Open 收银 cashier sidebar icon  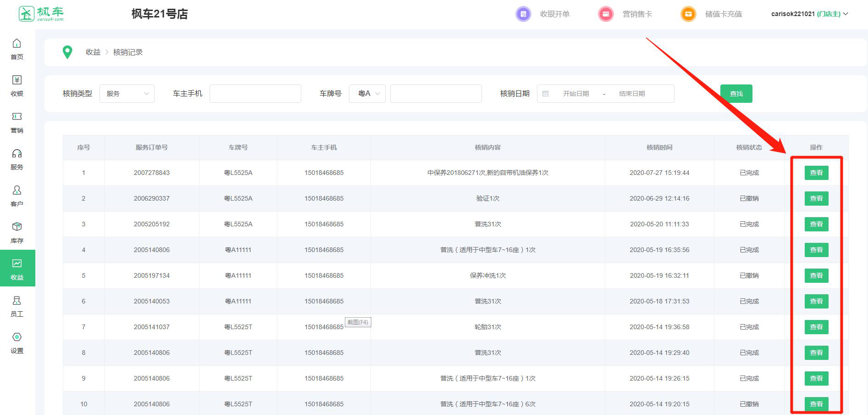click(17, 80)
